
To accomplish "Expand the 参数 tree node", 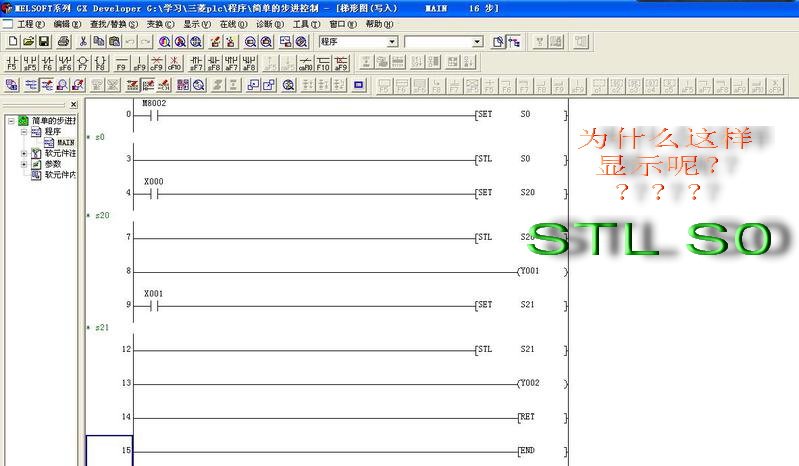I will 23,164.
